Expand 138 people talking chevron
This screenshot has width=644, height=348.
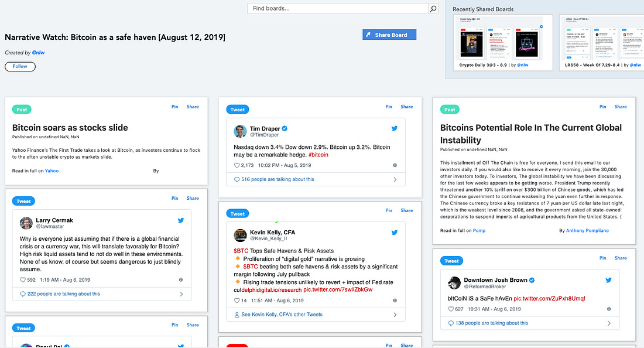pos(609,323)
